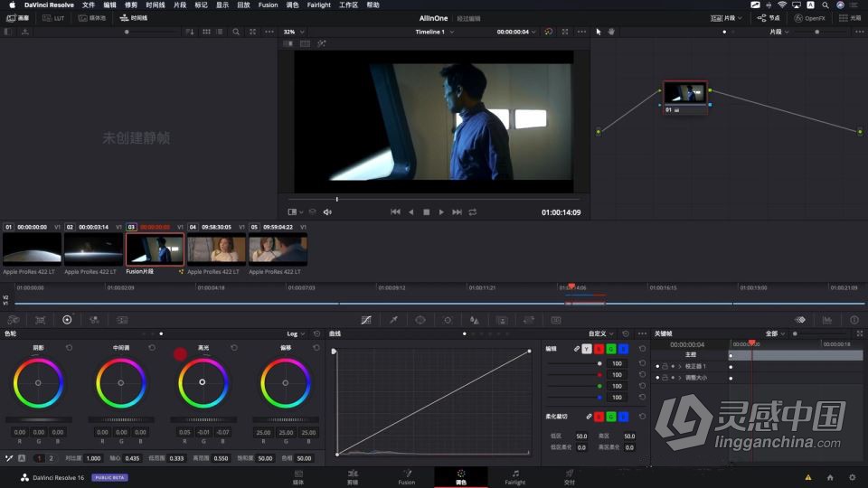Toggle split-screen viewer mode icon
Image resolution: width=868 pixels, height=488 pixels.
point(305,43)
